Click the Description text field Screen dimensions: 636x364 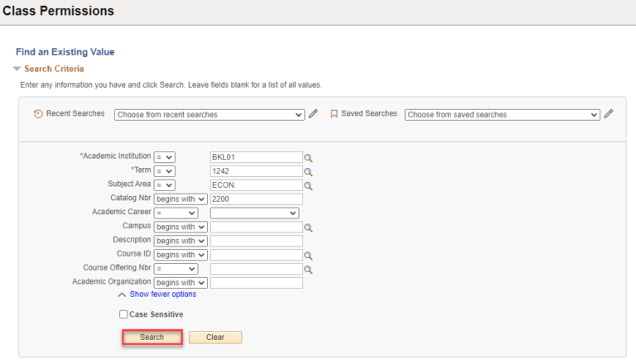pyautogui.click(x=256, y=242)
